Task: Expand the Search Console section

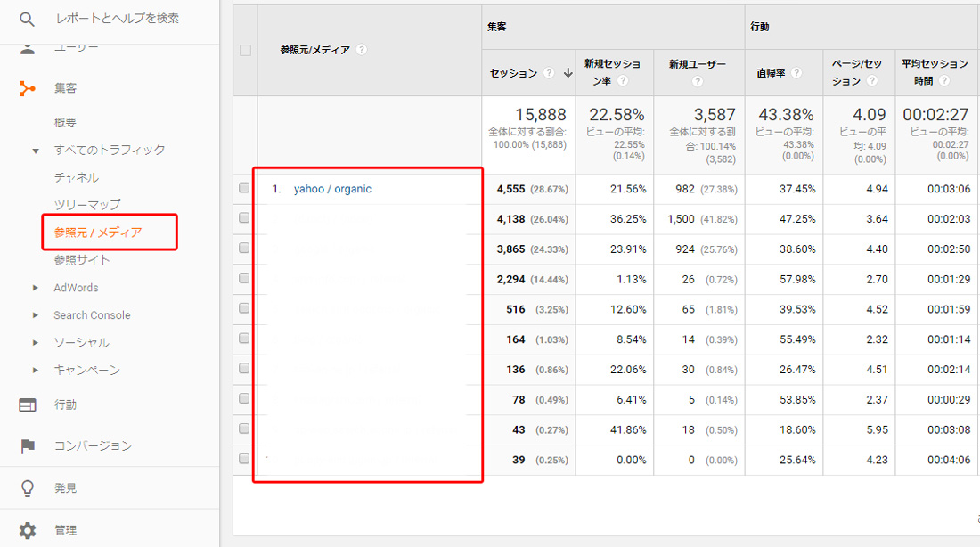Action: (36, 315)
